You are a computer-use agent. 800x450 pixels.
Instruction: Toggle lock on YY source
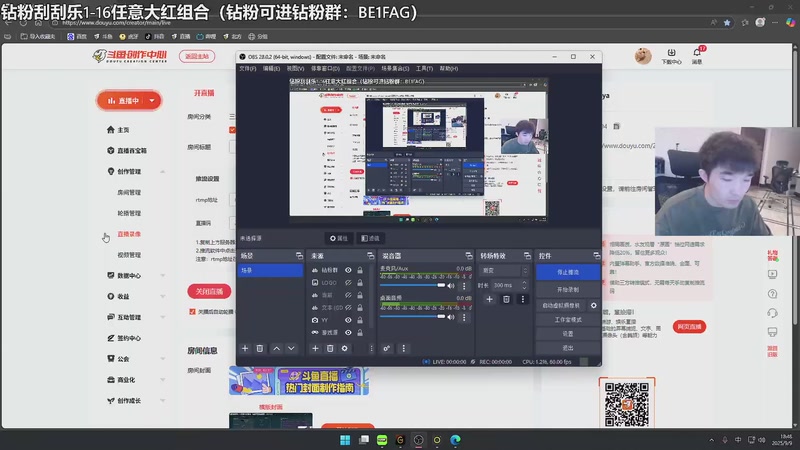360,320
